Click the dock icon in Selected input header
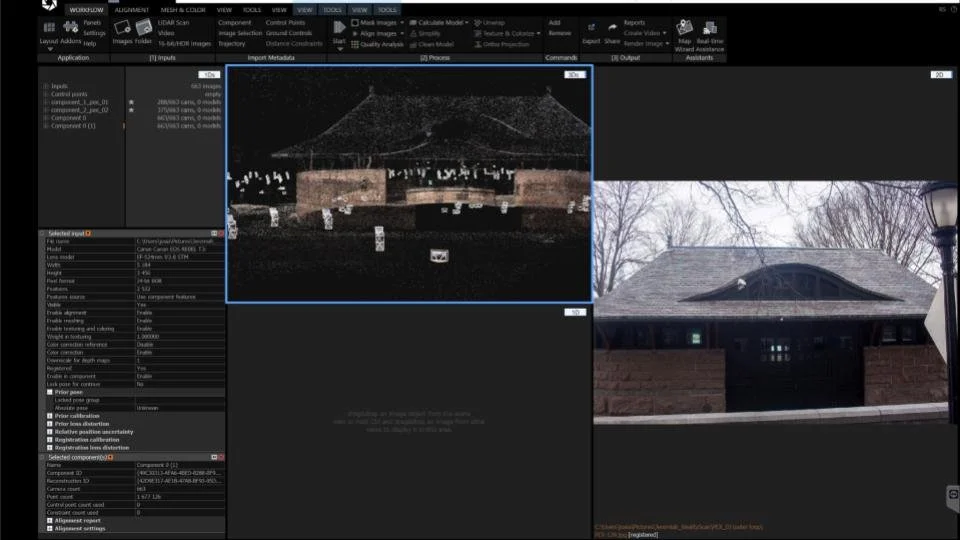The image size is (960, 540). [x=214, y=233]
